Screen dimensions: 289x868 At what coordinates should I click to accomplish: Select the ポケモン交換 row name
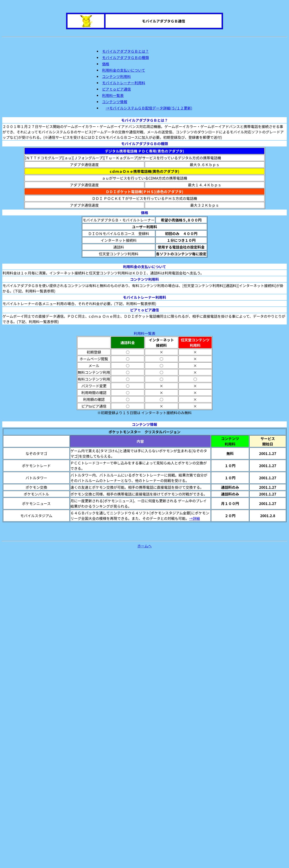pos(36,487)
